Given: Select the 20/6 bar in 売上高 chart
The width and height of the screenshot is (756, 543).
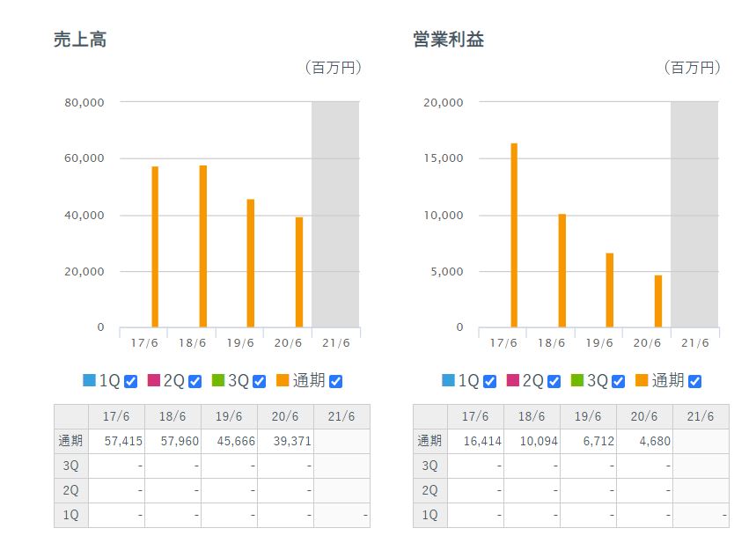Looking at the screenshot, I should [x=299, y=273].
